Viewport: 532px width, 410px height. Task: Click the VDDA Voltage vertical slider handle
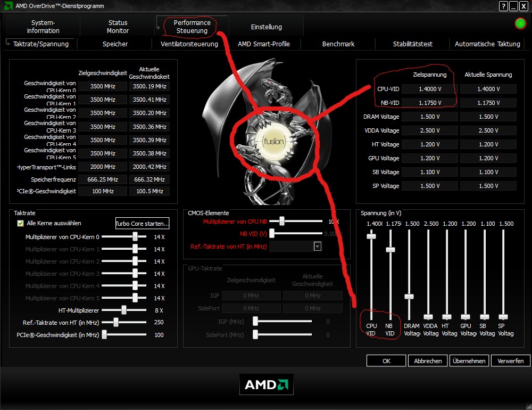[x=428, y=317]
